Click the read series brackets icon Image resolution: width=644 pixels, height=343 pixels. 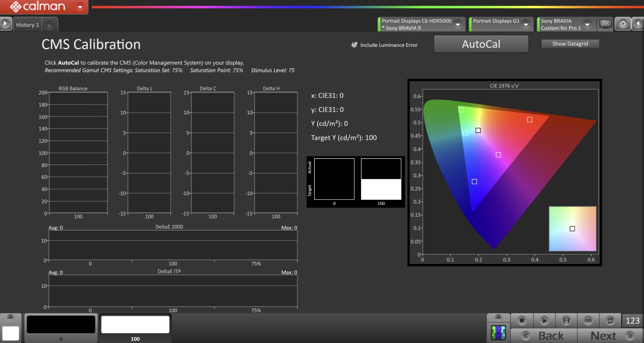coord(566,320)
